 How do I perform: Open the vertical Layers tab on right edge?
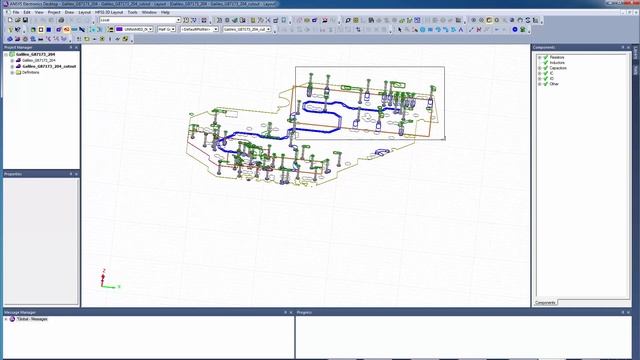click(636, 53)
